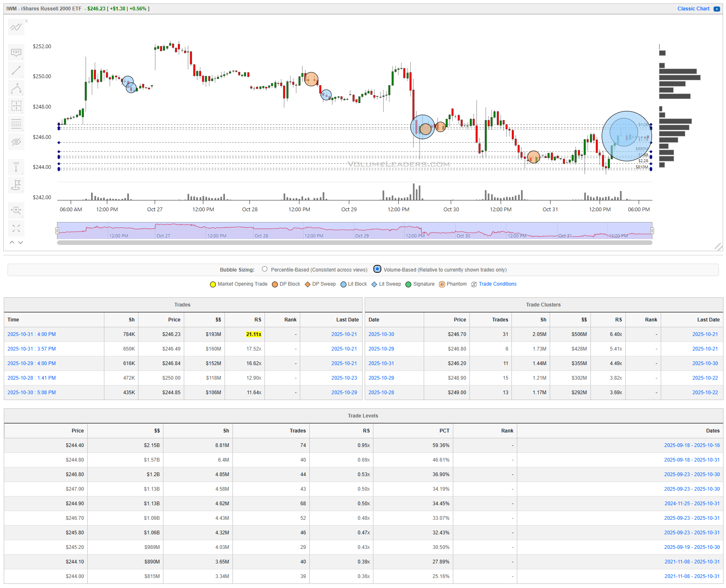Open the Trade Conditions link
Image resolution: width=726 pixels, height=588 pixels.
point(497,284)
